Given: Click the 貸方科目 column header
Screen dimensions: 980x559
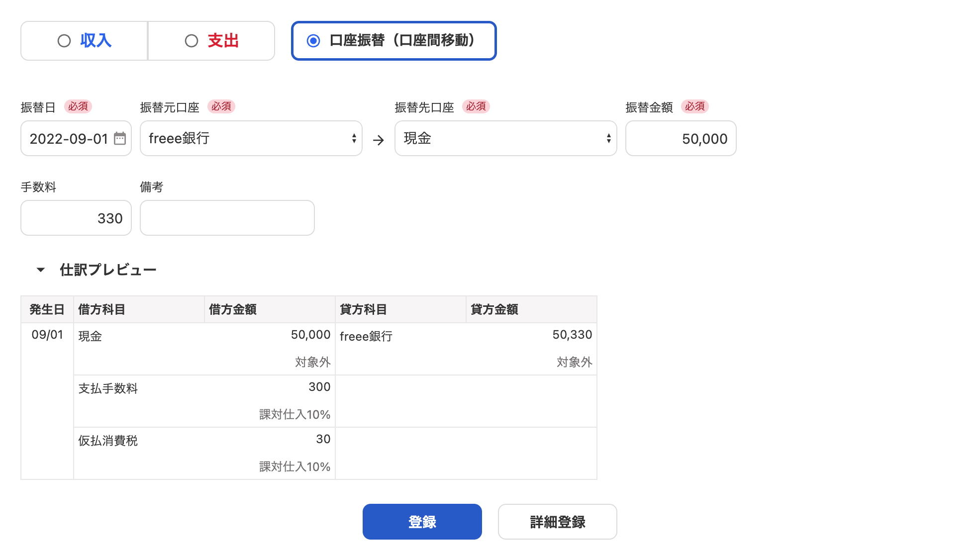Looking at the screenshot, I should [x=401, y=309].
